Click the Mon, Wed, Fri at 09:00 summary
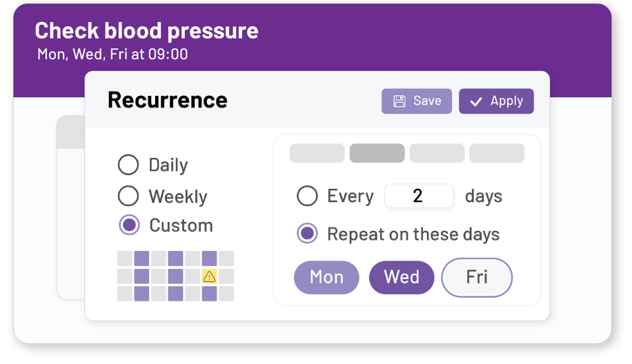The width and height of the screenshot is (632, 364). 112,54
